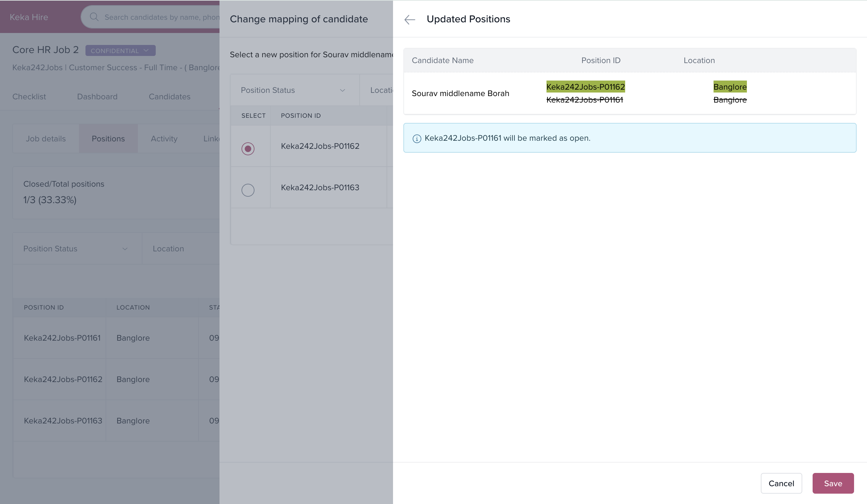Click the Keka Hire logo text
Image resolution: width=867 pixels, height=504 pixels.
[29, 17]
